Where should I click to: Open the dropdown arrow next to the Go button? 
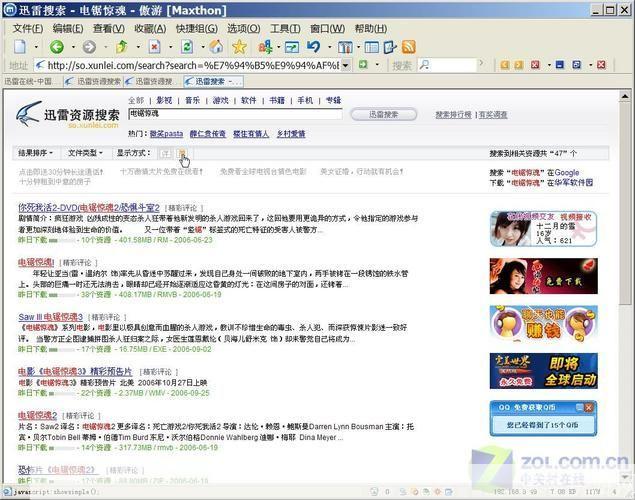pyautogui.click(x=377, y=65)
